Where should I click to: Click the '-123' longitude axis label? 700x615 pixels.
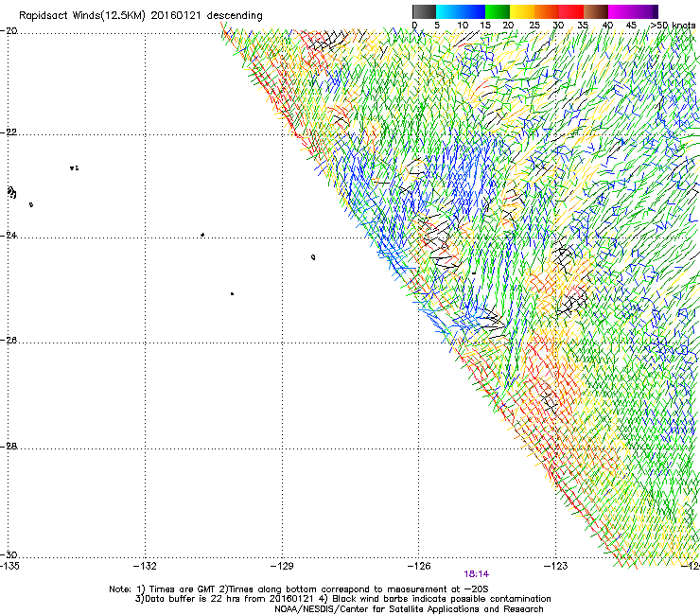556,566
